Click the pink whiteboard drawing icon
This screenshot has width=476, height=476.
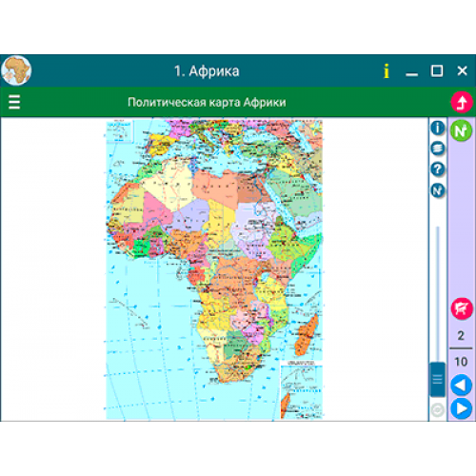(x=462, y=308)
